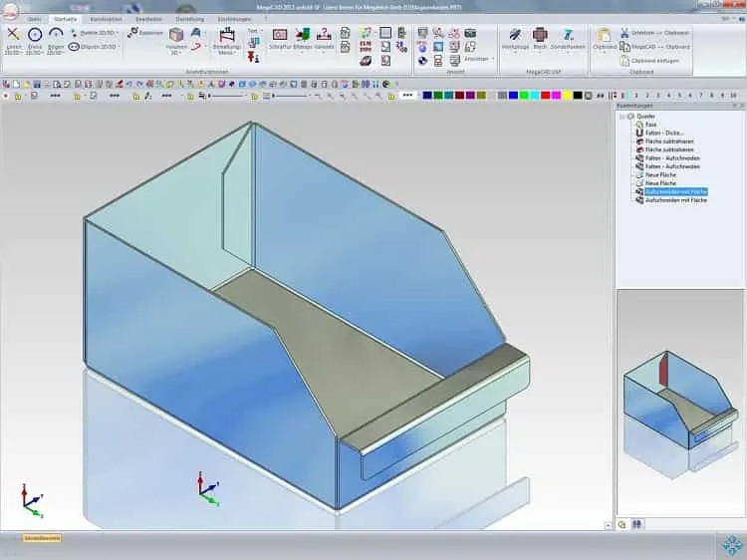Choose the Kreis circle tool
This screenshot has height=560, width=747.
[x=34, y=40]
